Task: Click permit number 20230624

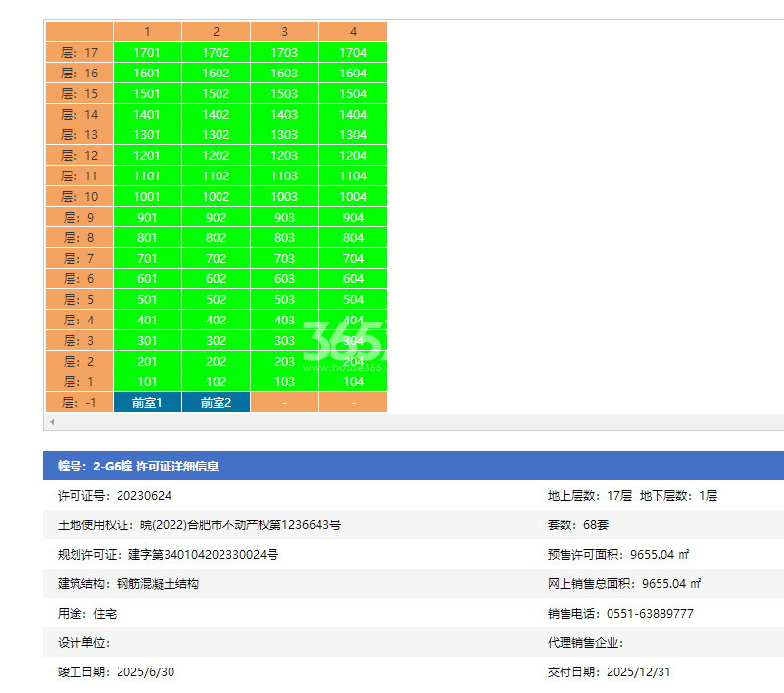Action: 144,496
